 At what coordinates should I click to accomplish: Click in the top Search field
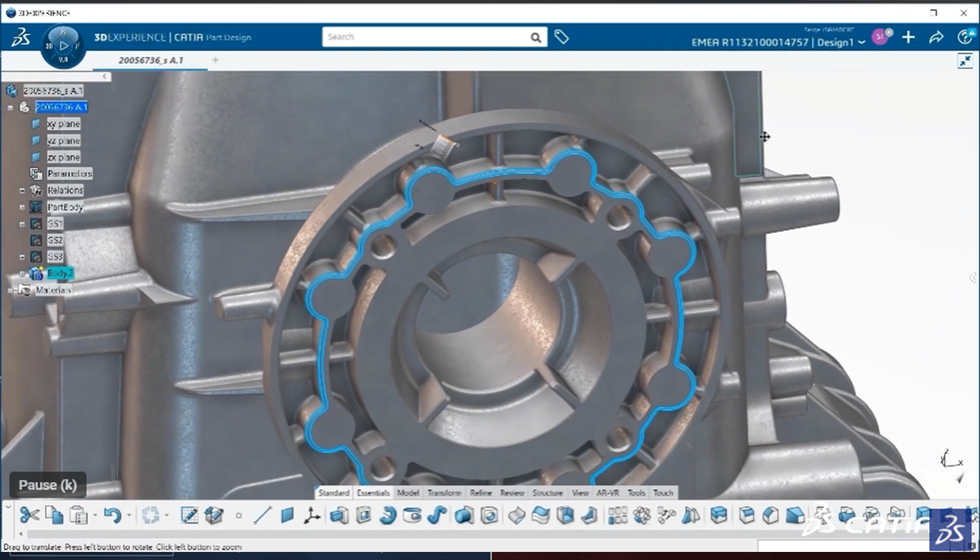pyautogui.click(x=427, y=36)
